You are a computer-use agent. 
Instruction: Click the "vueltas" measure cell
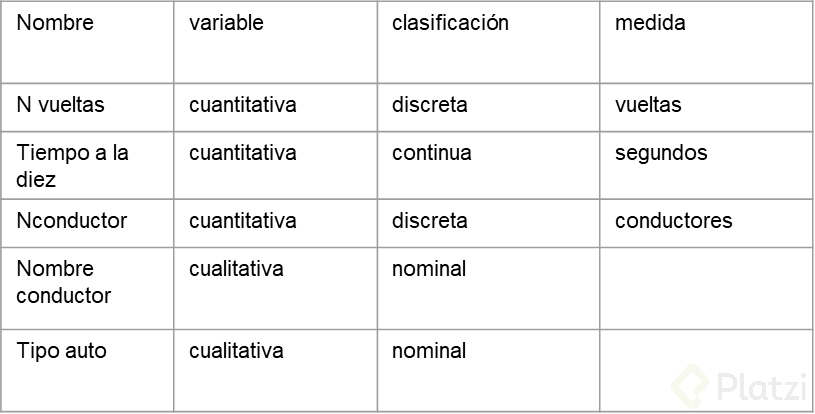coord(648,105)
